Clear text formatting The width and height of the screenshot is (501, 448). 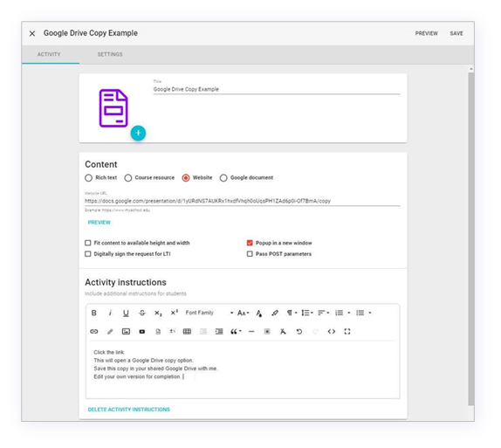click(x=283, y=331)
